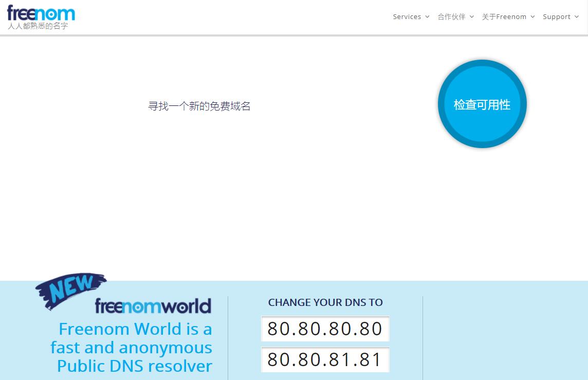588x380 pixels.
Task: Open the 合作伙伴 menu
Action: [x=451, y=17]
